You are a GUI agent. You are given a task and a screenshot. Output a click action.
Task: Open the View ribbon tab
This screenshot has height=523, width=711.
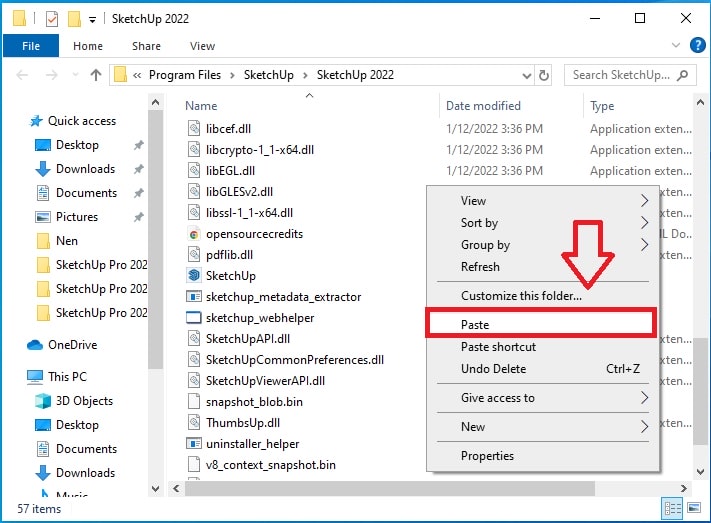pyautogui.click(x=202, y=46)
